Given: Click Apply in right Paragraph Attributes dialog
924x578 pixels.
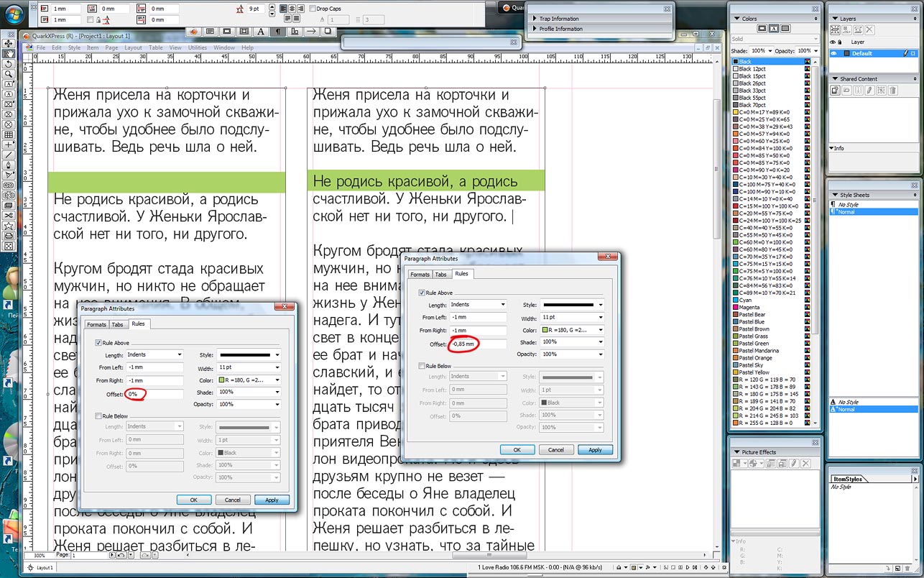Looking at the screenshot, I should [x=595, y=449].
